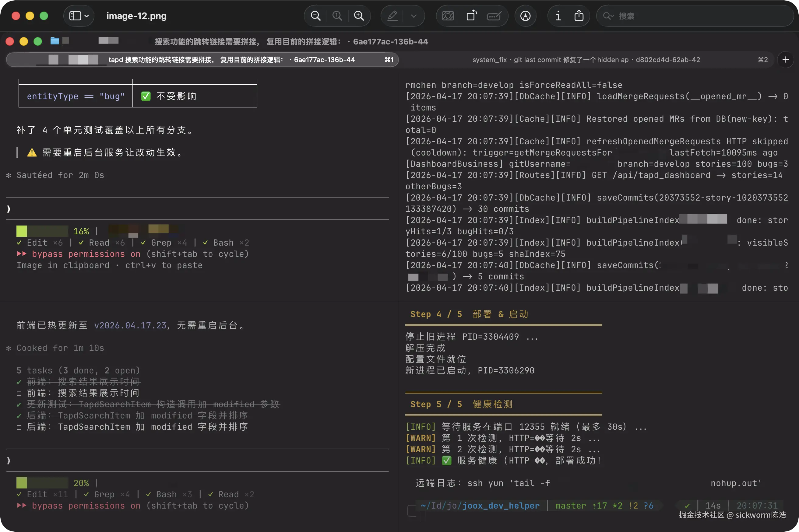Switch to the system_fix tab ⌘2
This screenshot has height=532, width=799.
click(586, 60)
